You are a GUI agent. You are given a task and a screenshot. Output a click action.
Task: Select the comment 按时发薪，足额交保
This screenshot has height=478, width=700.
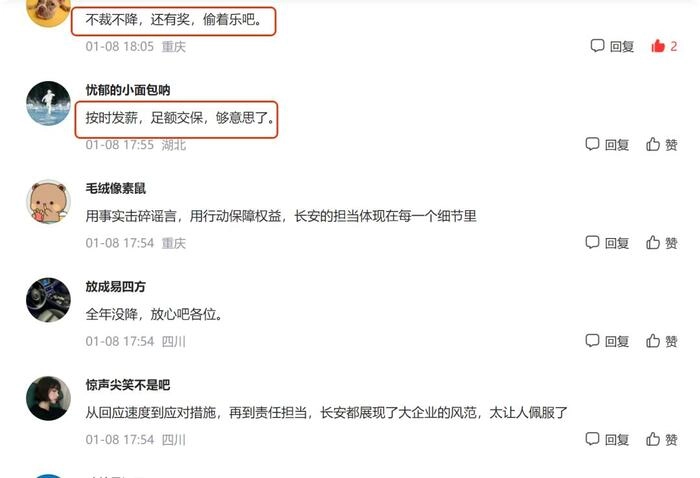tap(180, 118)
